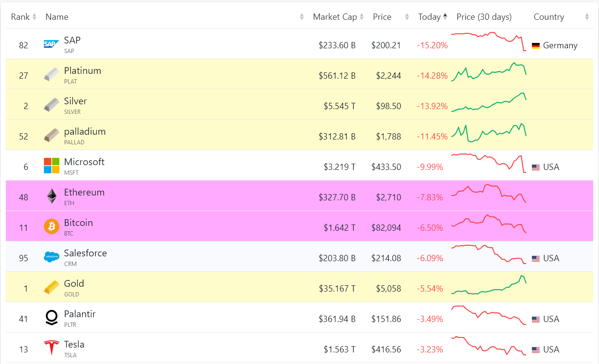Click the Country column header label
599x364 pixels.
549,17
